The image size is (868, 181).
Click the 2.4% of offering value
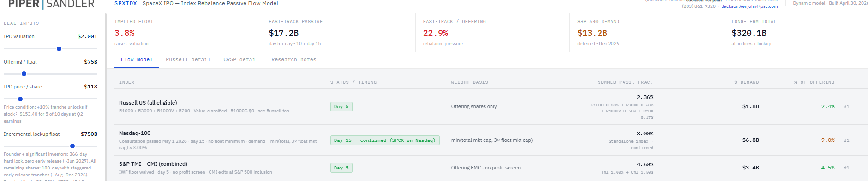tap(828, 106)
